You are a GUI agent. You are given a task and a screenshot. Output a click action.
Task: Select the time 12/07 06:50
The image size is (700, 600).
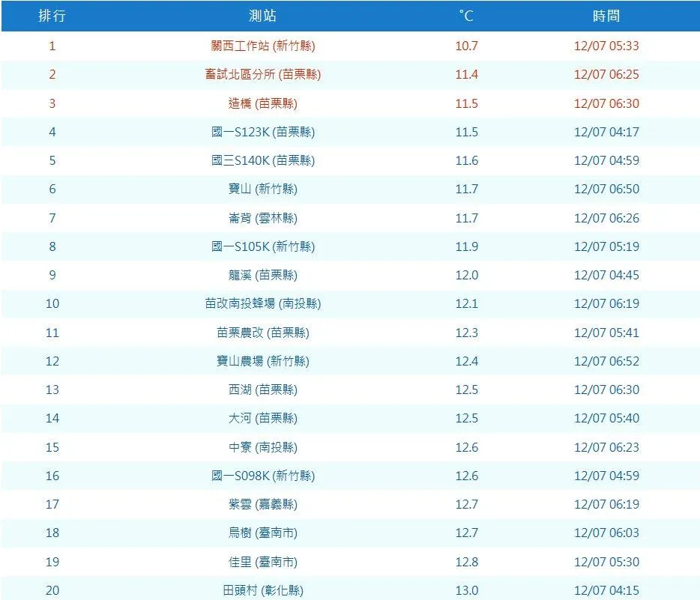[606, 190]
